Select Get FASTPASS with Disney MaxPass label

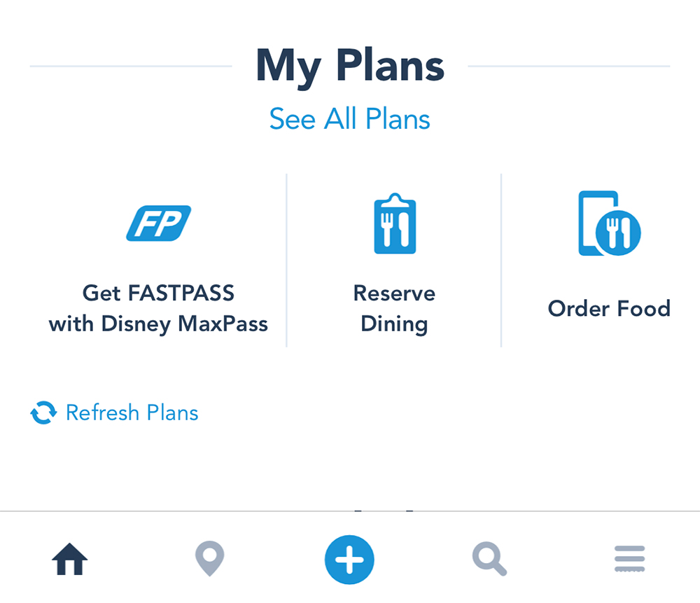(x=158, y=308)
